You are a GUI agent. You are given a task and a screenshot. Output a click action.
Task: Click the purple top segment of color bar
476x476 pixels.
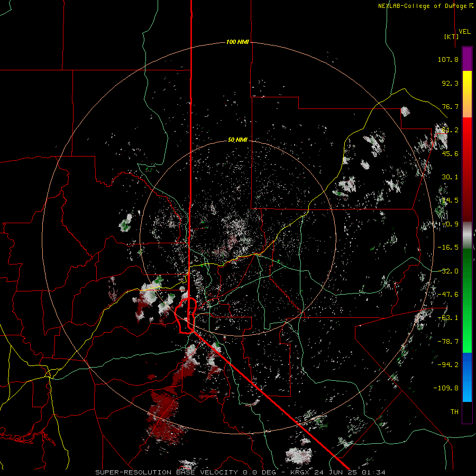pos(467,59)
